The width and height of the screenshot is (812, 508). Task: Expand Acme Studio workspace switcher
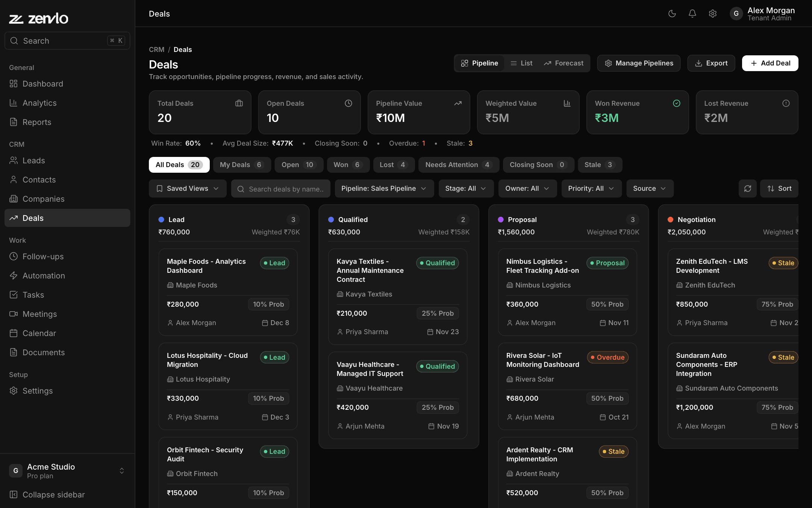67,471
